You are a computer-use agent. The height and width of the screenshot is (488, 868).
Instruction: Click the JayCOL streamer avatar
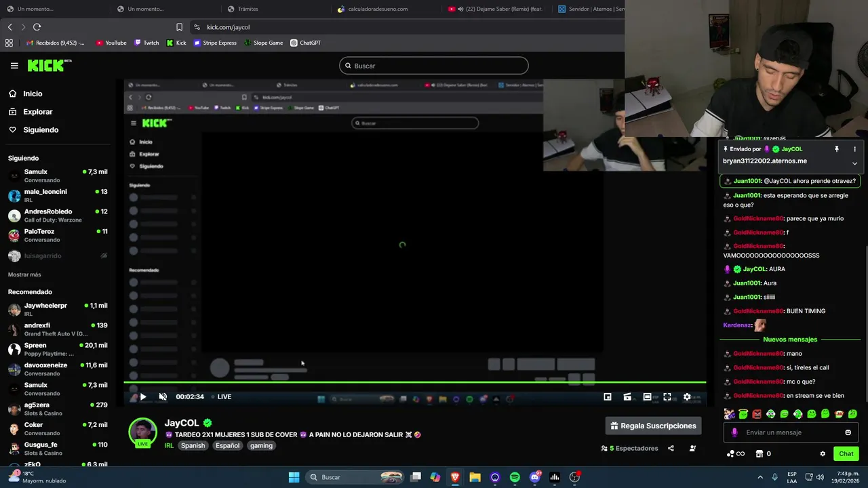coord(142,432)
